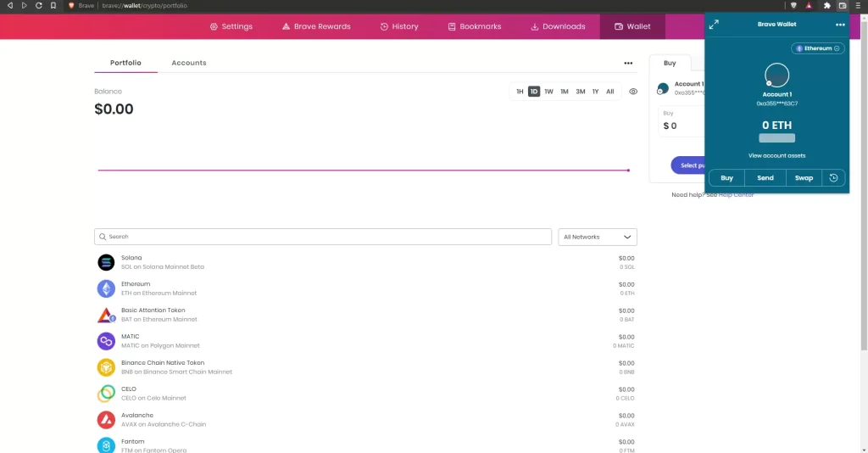Open Brave Shields lion icon

tap(793, 6)
